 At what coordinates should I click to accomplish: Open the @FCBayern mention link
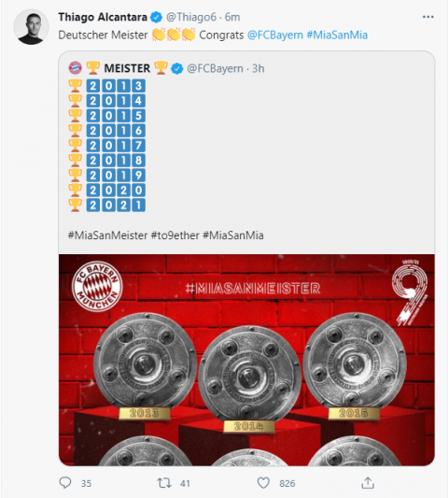click(274, 35)
